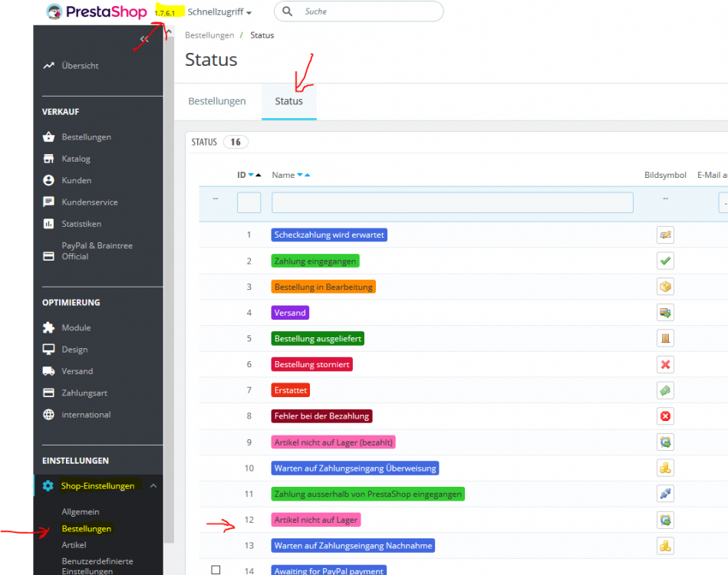Open Übersicht in sidebar
This screenshot has height=575, width=728.
(x=80, y=65)
